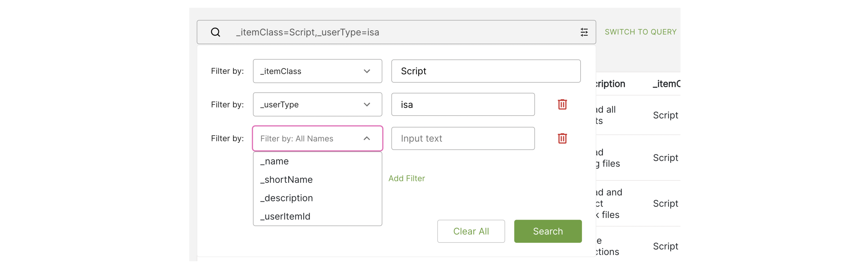Pick _description from the filter options
This screenshot has width=868, height=269.
tap(286, 198)
